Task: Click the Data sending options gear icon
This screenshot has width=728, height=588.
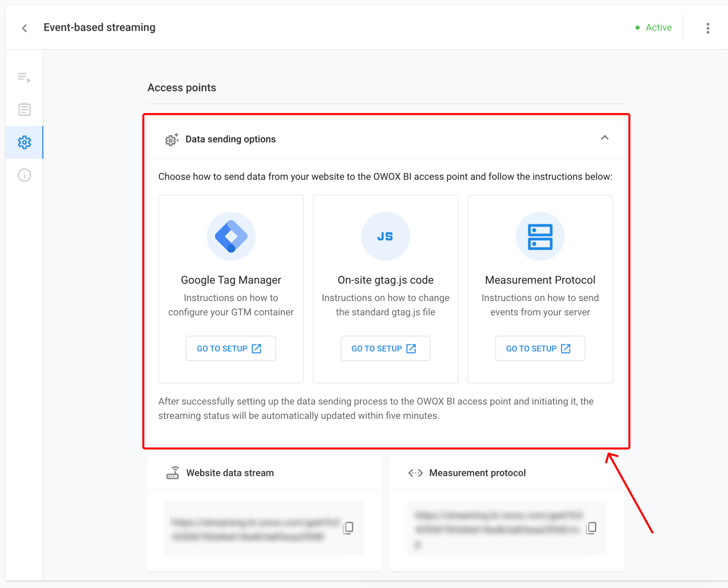Action: [x=172, y=139]
